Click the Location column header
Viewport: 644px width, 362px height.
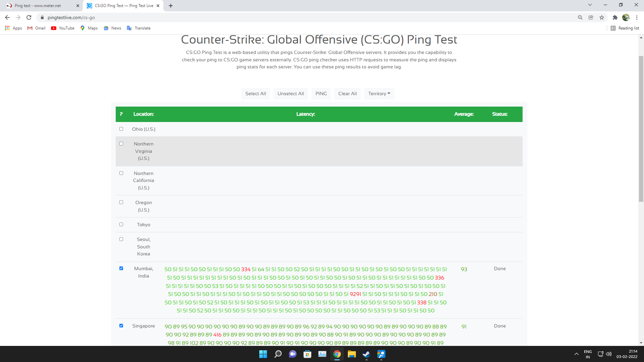point(144,114)
